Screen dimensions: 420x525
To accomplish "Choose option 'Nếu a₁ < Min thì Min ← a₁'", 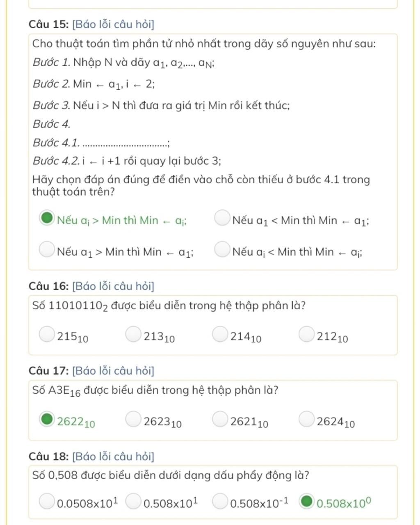I will pos(222,218).
